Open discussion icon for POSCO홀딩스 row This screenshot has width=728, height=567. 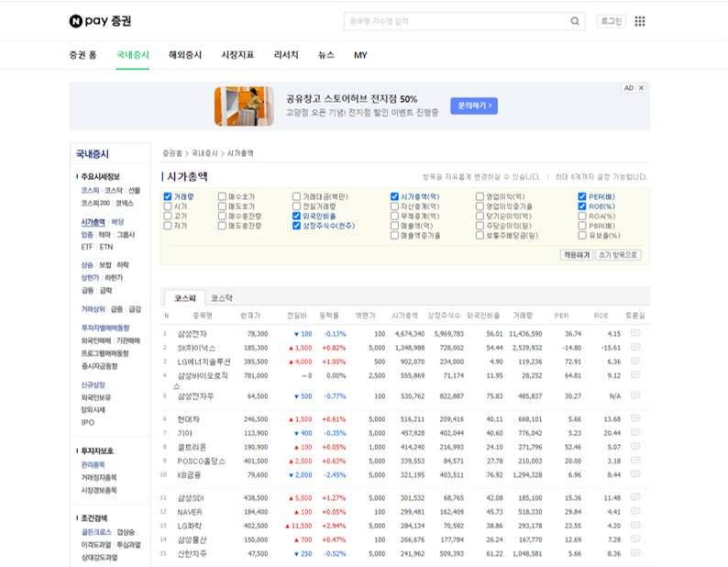pyautogui.click(x=635, y=461)
